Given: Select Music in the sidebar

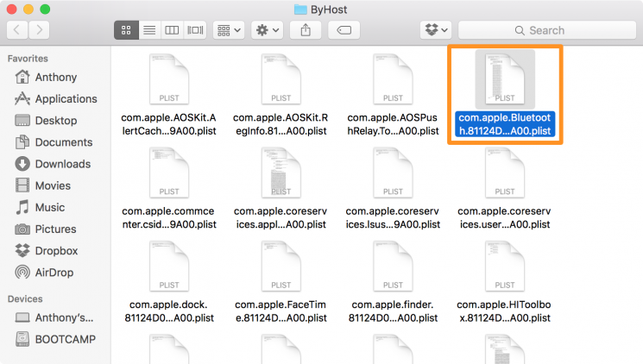Looking at the screenshot, I should (40, 207).
